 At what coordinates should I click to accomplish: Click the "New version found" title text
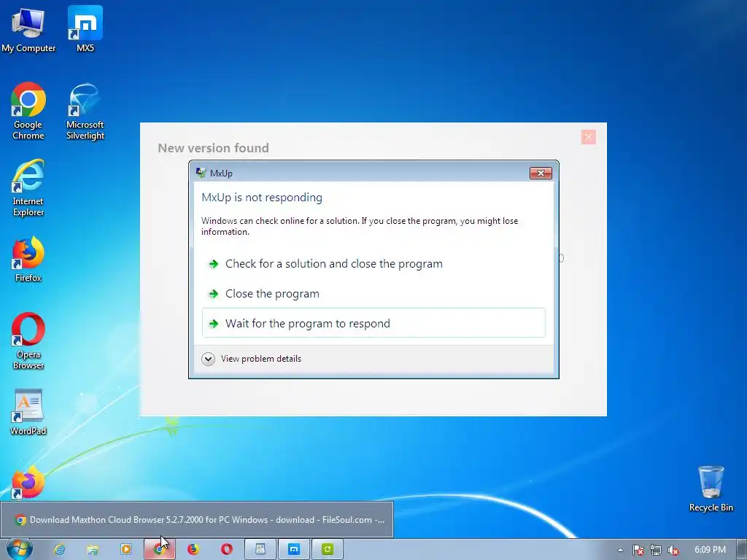213,147
